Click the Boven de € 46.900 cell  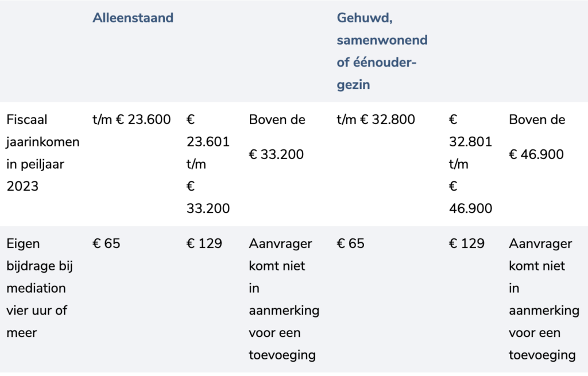[537, 137]
